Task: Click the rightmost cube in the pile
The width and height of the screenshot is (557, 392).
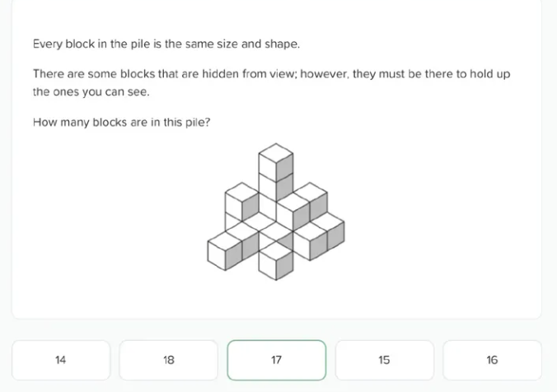Action: (x=327, y=235)
